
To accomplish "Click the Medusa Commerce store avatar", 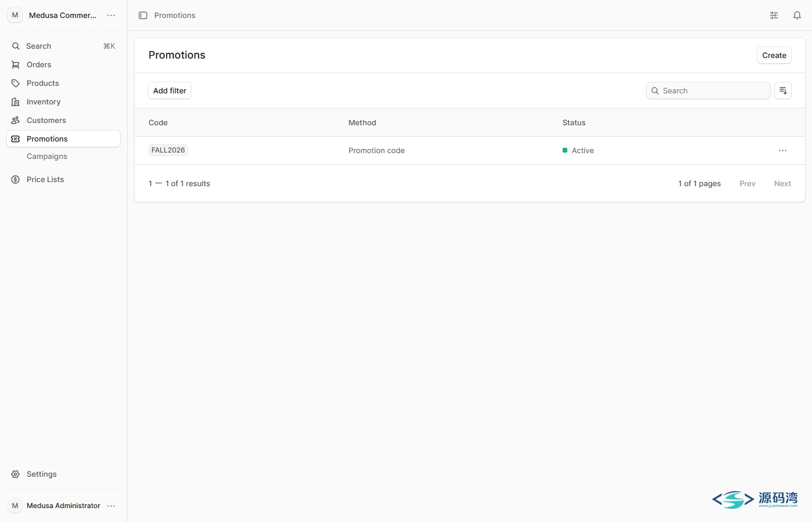I will point(15,16).
